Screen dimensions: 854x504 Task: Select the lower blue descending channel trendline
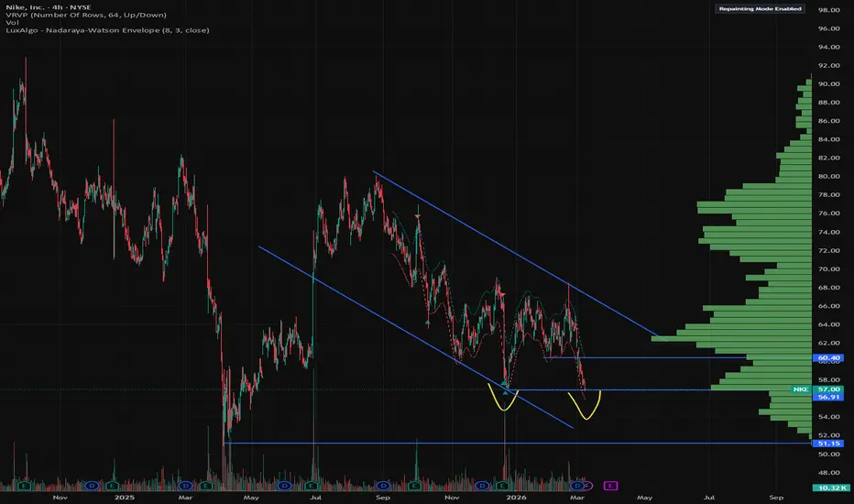pos(416,337)
